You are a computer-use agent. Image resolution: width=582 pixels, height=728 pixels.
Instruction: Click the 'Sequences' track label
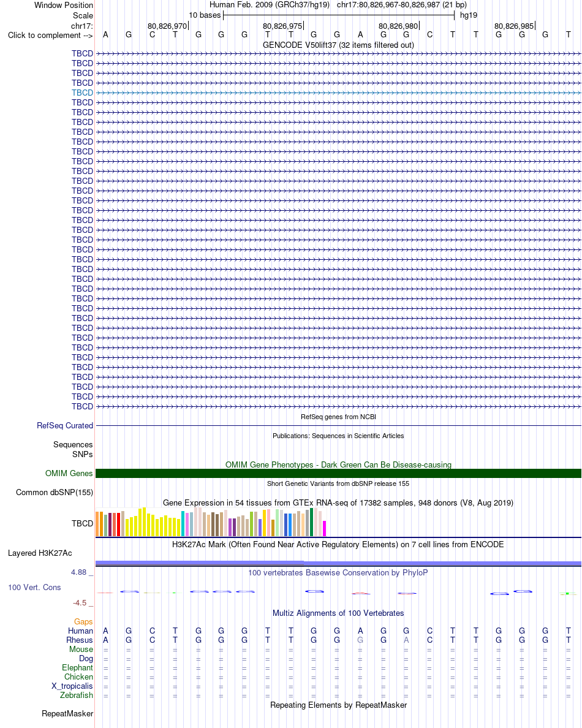coord(73,444)
